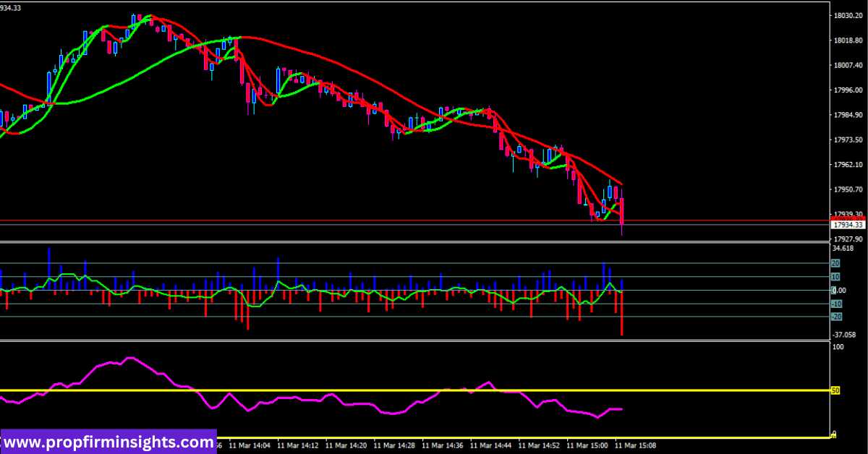The width and height of the screenshot is (868, 454).
Task: Click the 18018.80 price axis label
Action: point(848,40)
